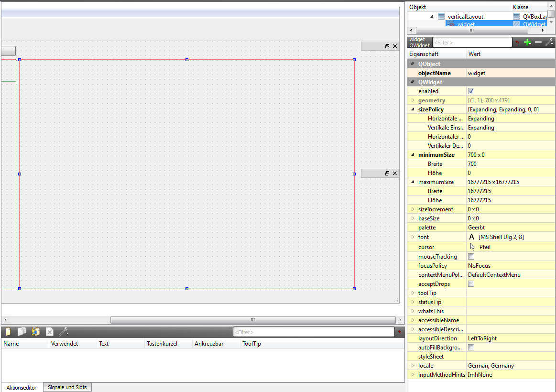
Task: Expand the font property
Action: pos(413,237)
